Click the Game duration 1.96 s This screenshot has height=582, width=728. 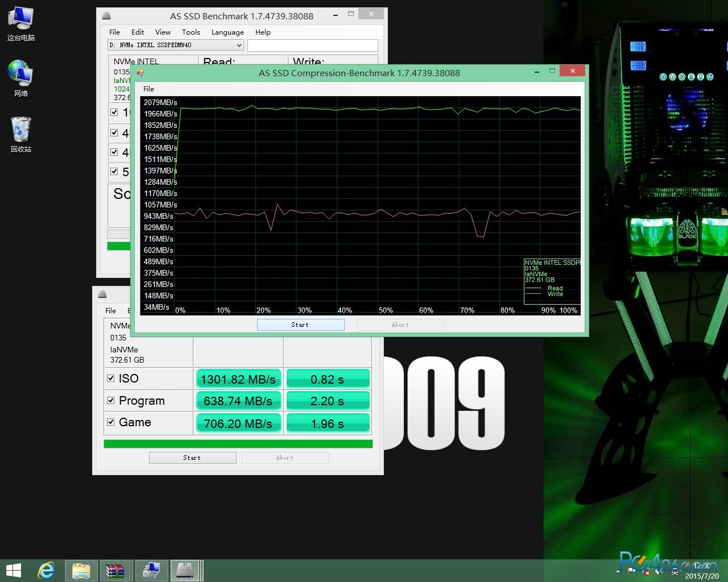(x=328, y=423)
